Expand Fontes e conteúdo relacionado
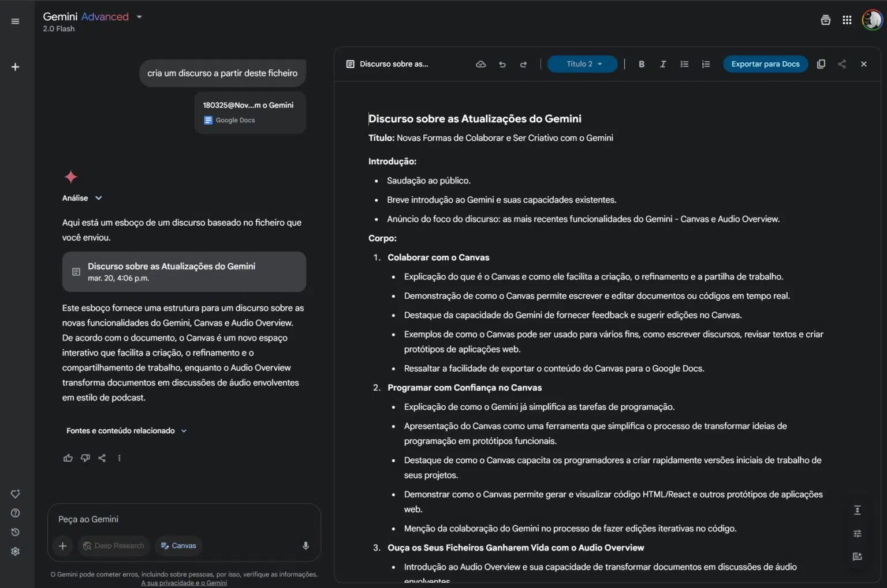This screenshot has width=887, height=588. (x=126, y=431)
